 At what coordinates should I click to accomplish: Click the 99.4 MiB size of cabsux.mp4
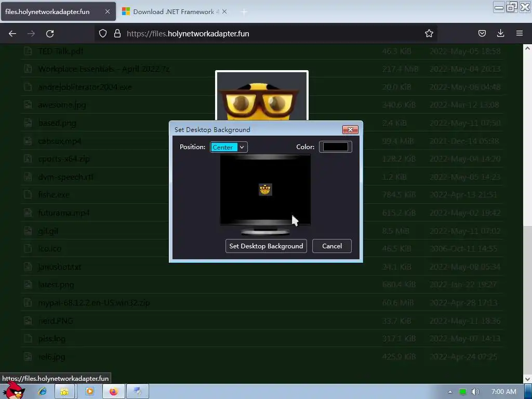click(x=398, y=141)
